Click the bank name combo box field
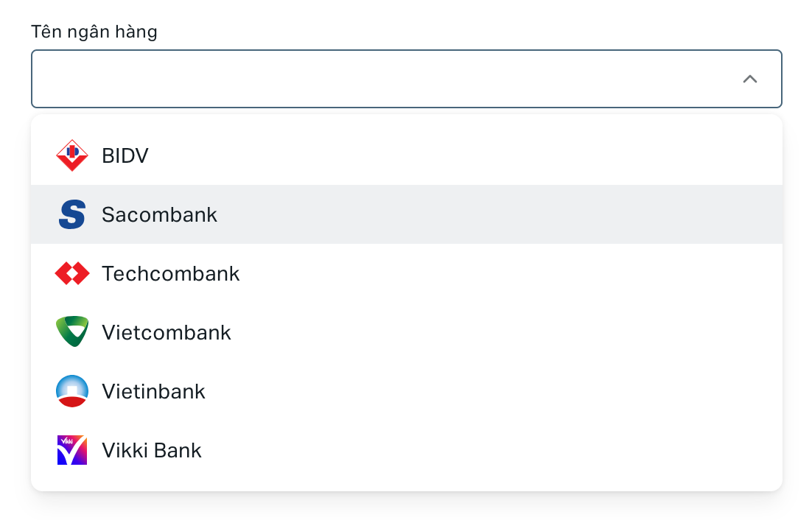Screen dimensions: 812x520 point(383,79)
